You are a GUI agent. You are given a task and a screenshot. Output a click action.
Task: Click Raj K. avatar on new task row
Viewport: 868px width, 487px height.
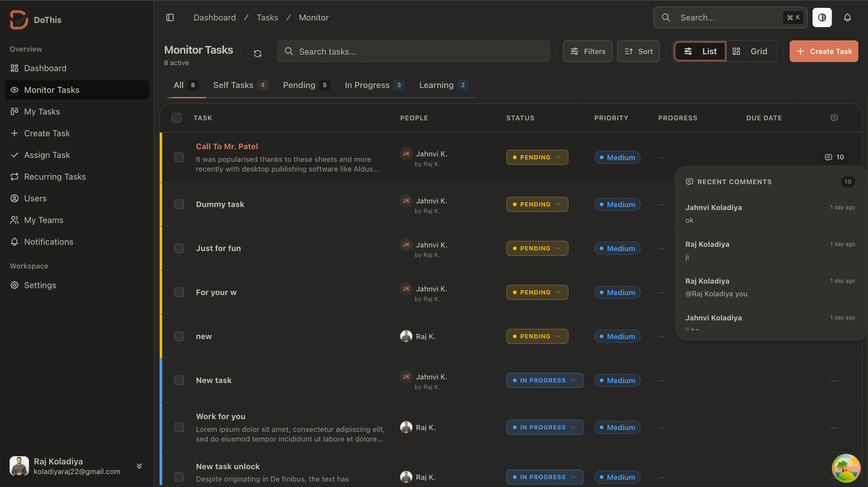pyautogui.click(x=406, y=336)
